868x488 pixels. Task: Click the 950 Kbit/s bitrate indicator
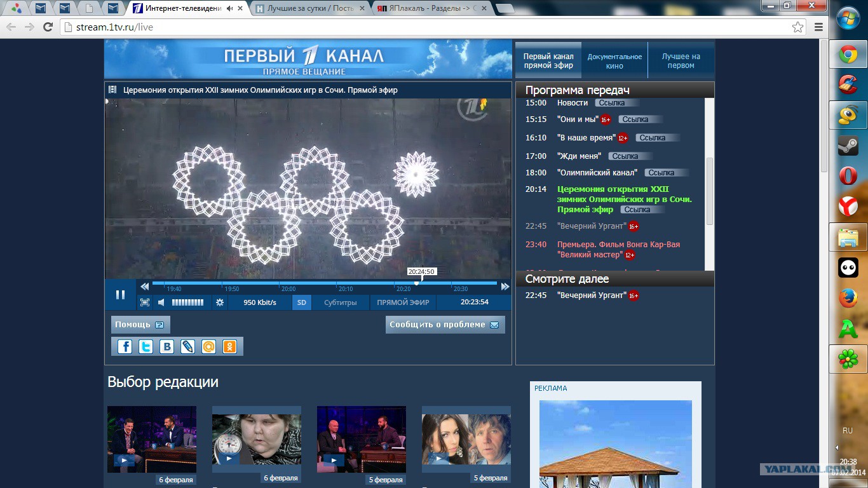(260, 302)
